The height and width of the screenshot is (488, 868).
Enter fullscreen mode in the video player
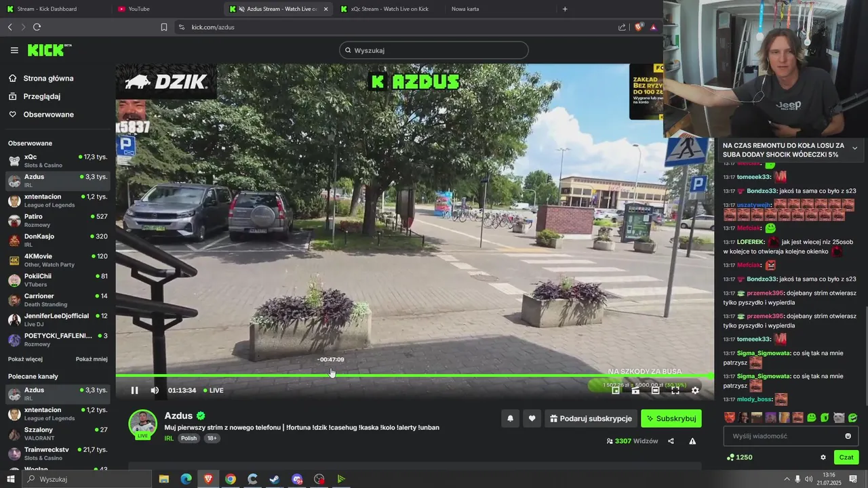click(x=675, y=390)
